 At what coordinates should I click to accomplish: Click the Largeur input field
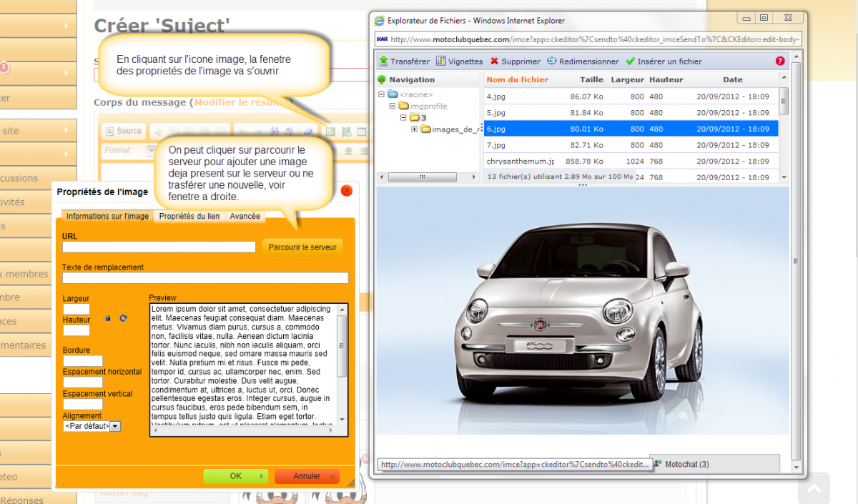tap(76, 309)
